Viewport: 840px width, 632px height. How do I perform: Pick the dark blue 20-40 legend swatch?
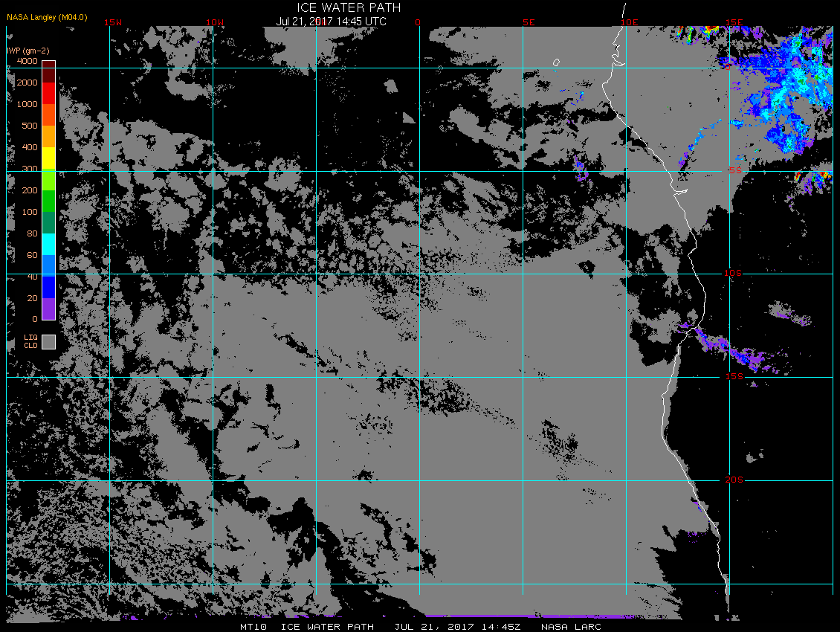(x=49, y=287)
